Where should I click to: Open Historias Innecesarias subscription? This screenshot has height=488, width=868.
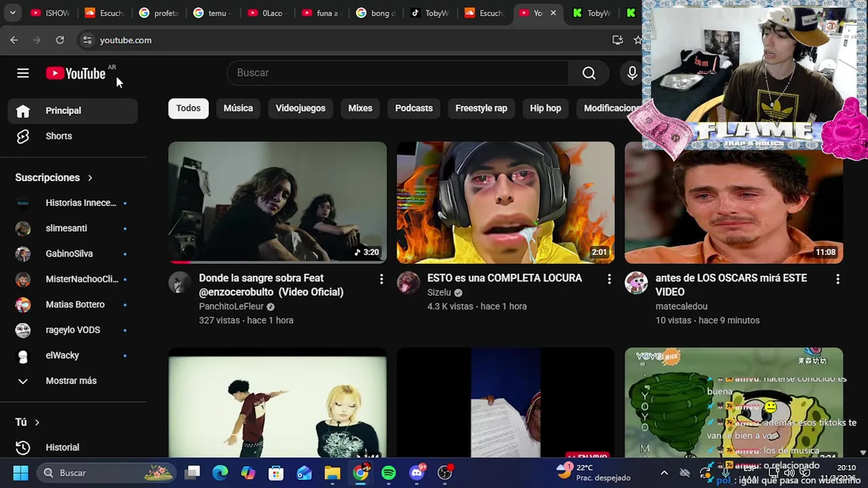point(73,203)
